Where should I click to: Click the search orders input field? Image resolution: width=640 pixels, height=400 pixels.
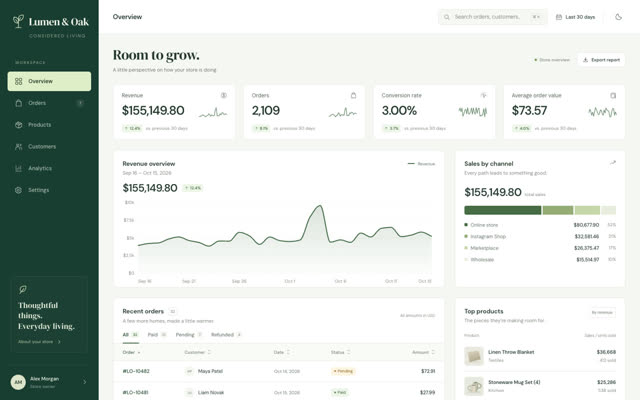[x=493, y=17]
